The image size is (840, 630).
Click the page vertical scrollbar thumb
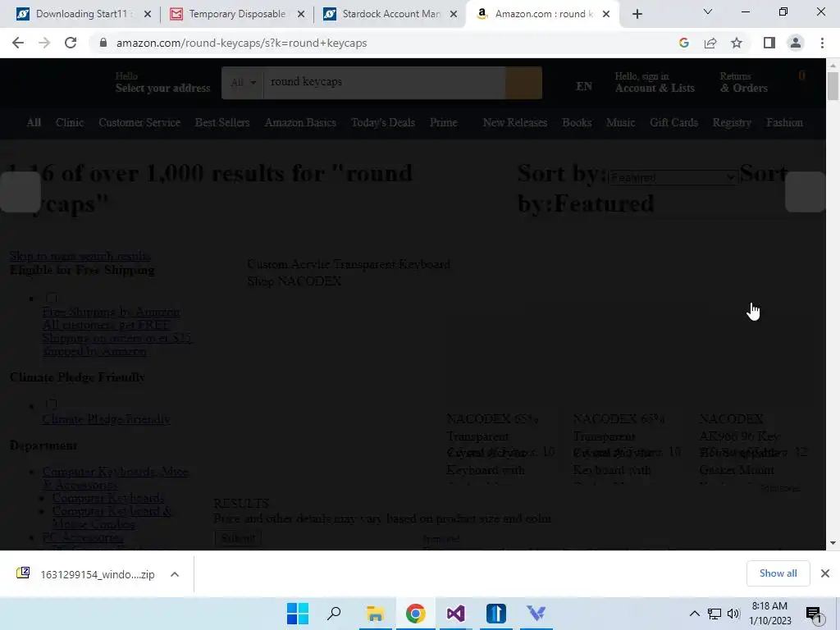click(x=833, y=85)
